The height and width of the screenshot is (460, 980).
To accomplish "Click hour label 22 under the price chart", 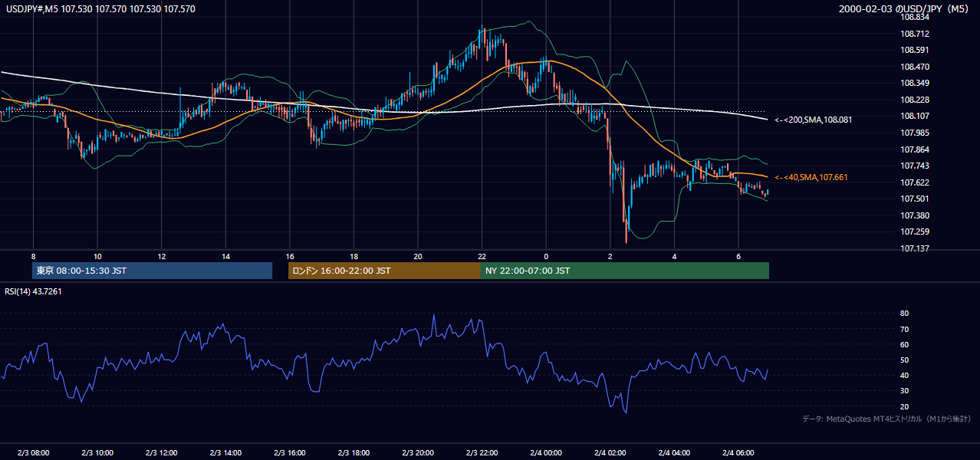I will coord(482,256).
